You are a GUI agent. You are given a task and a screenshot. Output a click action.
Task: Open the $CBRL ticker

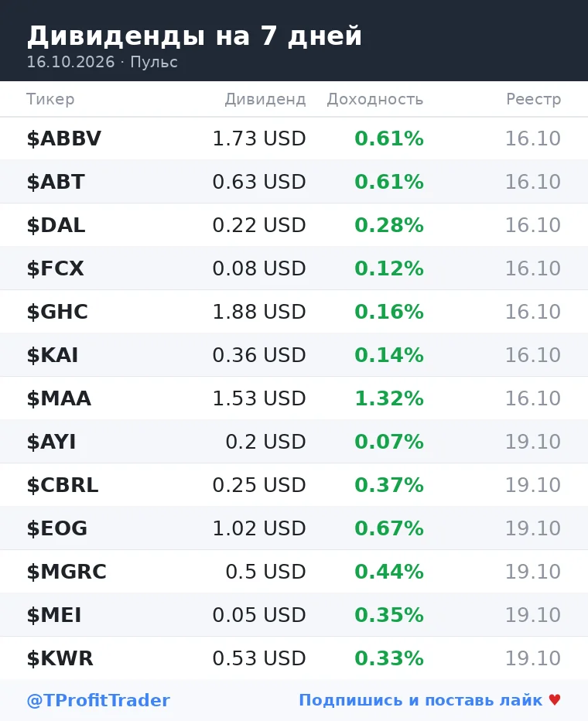point(63,485)
